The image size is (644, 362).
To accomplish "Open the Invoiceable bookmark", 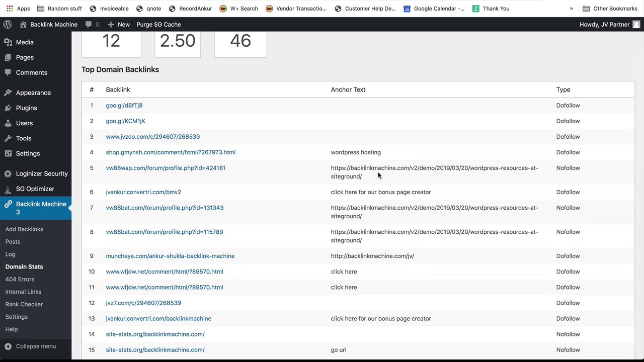I will [x=109, y=9].
